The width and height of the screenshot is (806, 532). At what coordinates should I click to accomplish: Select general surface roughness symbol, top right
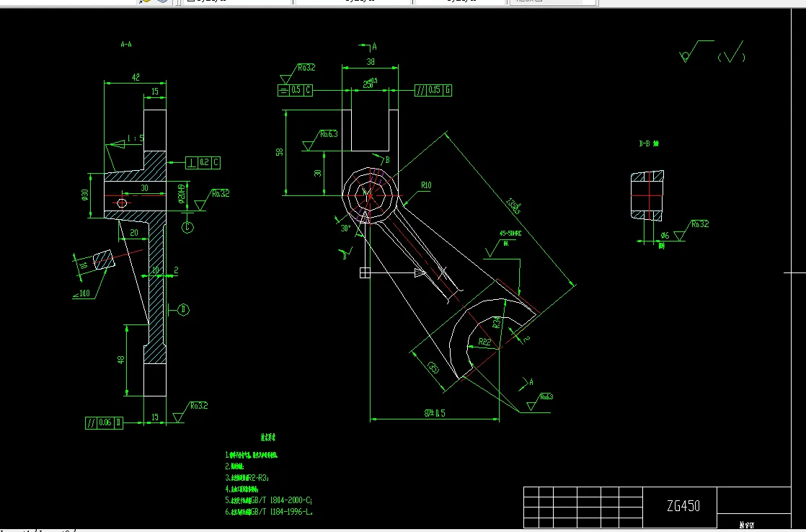tap(696, 51)
